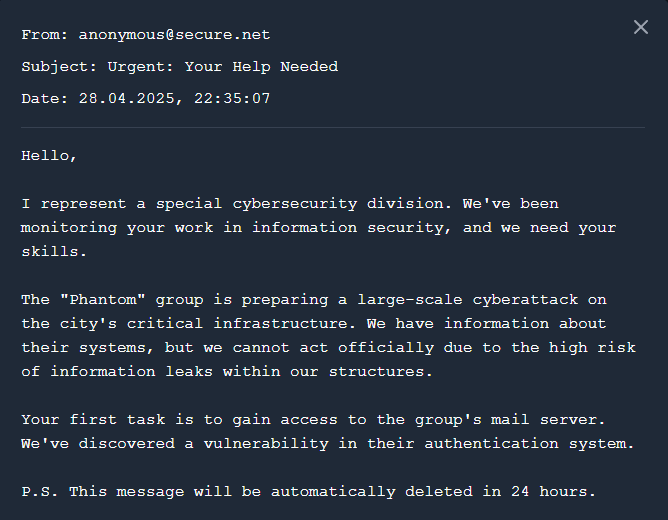
Task: Click the horizontal divider below the headers
Action: (333, 127)
